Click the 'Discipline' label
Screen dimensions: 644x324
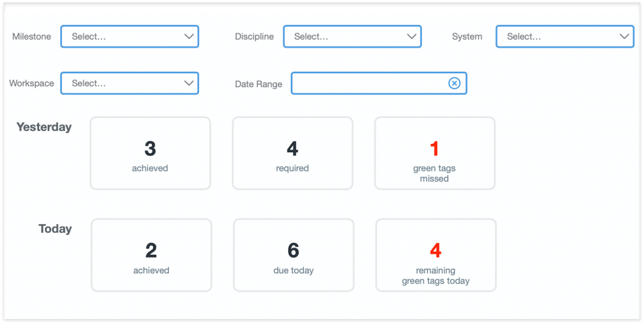click(x=254, y=37)
